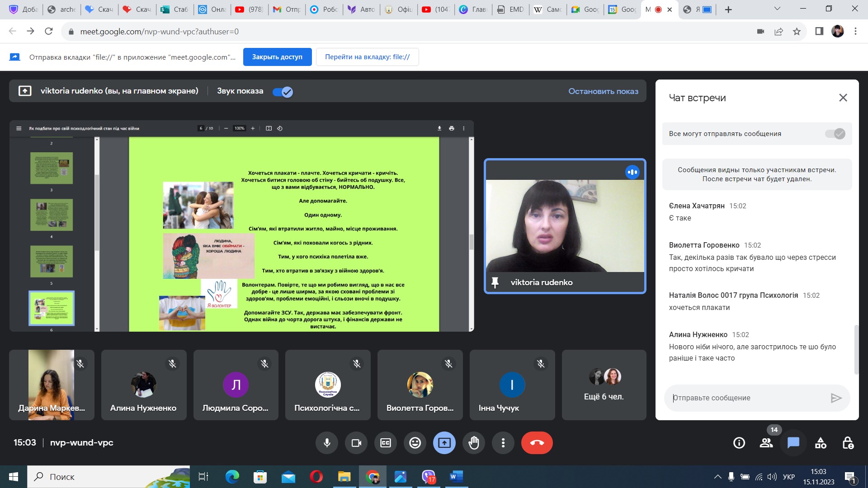The width and height of the screenshot is (868, 488).
Task: Open Chrome menu three dots
Action: pos(855,32)
